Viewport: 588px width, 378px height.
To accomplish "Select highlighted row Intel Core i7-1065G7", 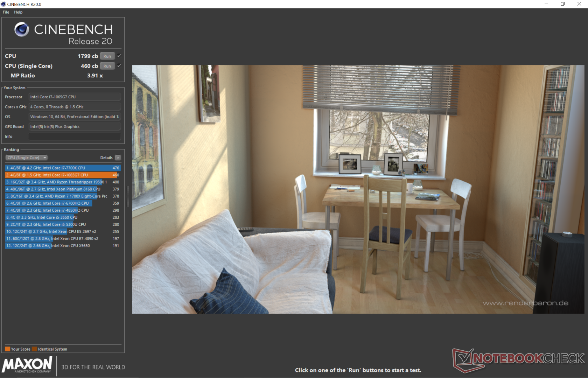I will (63, 175).
